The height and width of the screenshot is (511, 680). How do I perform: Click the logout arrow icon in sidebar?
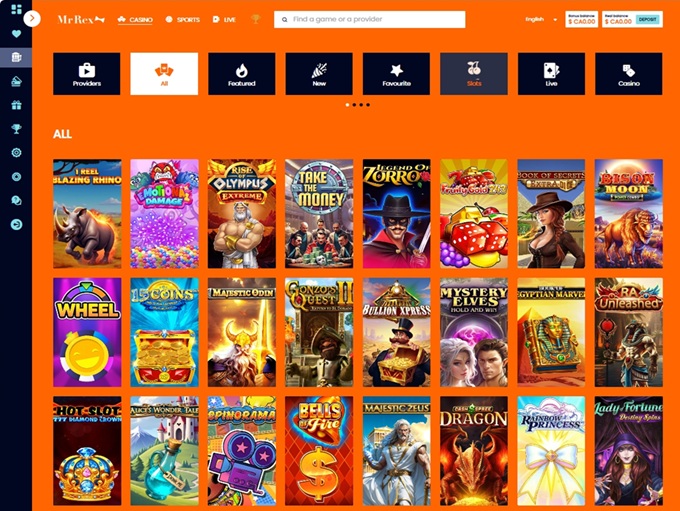pos(16,224)
